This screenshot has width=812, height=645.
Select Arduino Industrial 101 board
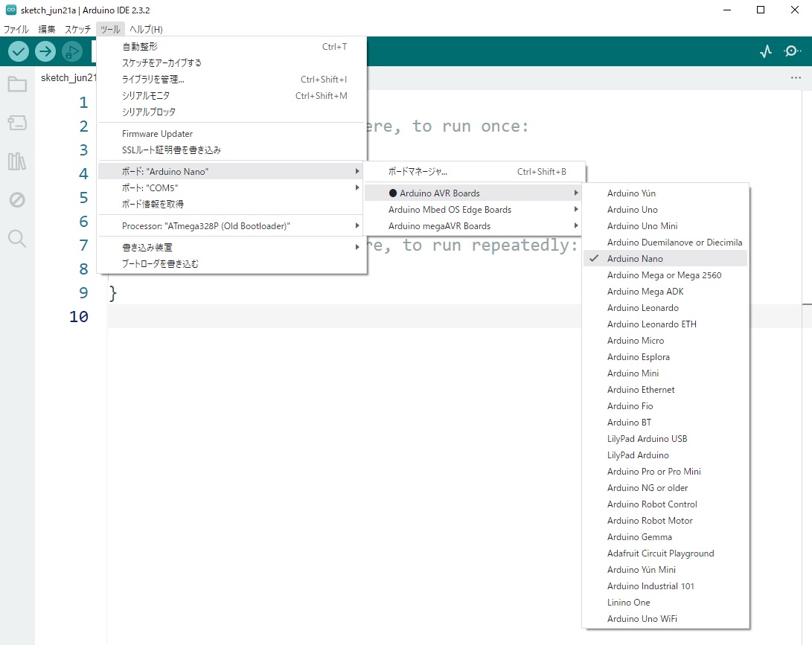click(x=665, y=586)
